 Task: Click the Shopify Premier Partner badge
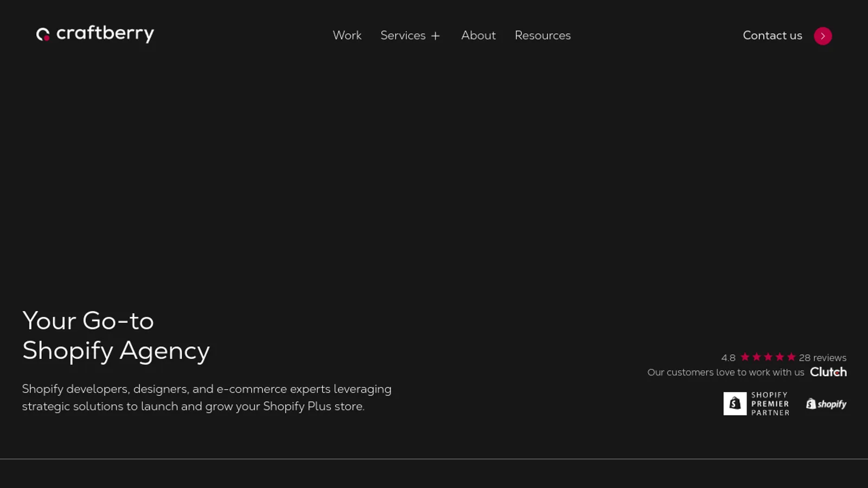[756, 404]
